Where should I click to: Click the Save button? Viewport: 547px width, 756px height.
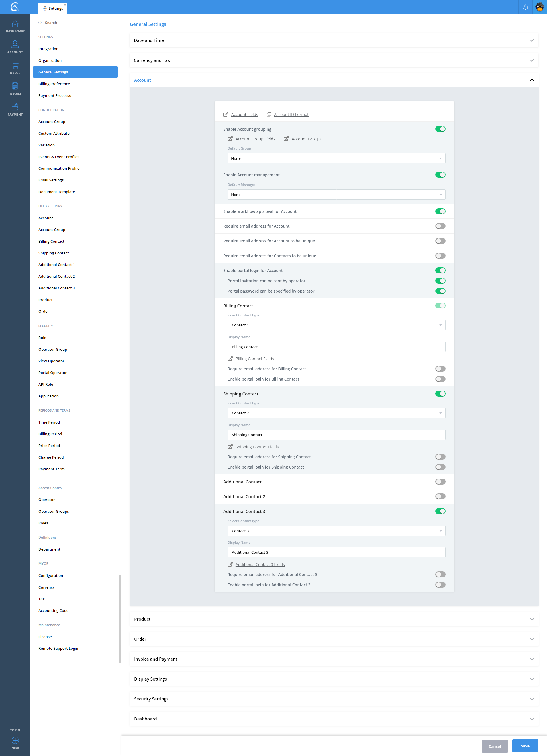[x=525, y=746]
